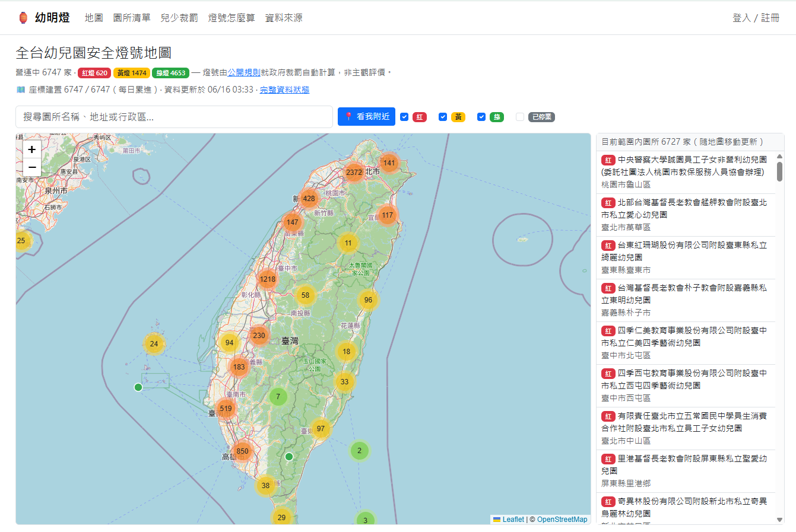The width and height of the screenshot is (796, 532).
Task: Open the 183 cluster marker near Chiayi
Action: [239, 367]
